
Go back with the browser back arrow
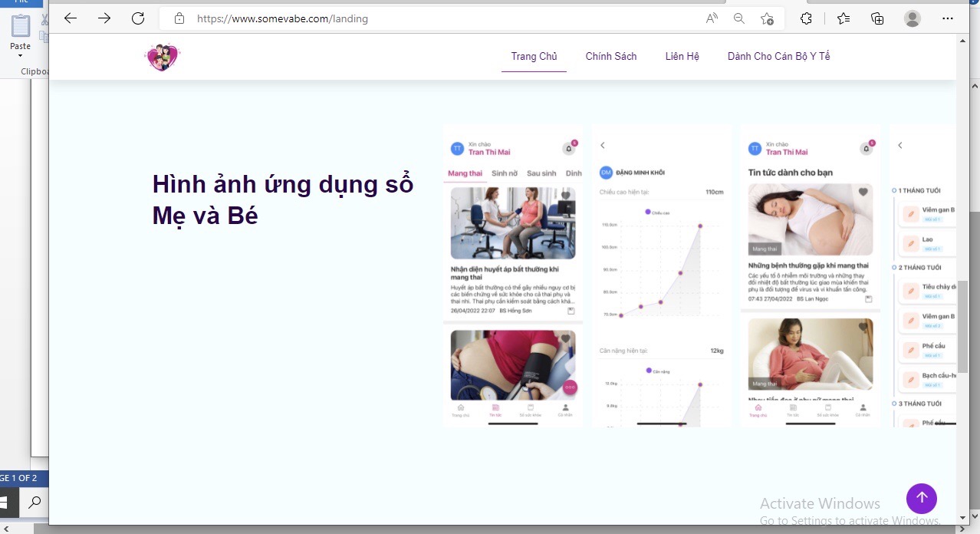click(71, 18)
